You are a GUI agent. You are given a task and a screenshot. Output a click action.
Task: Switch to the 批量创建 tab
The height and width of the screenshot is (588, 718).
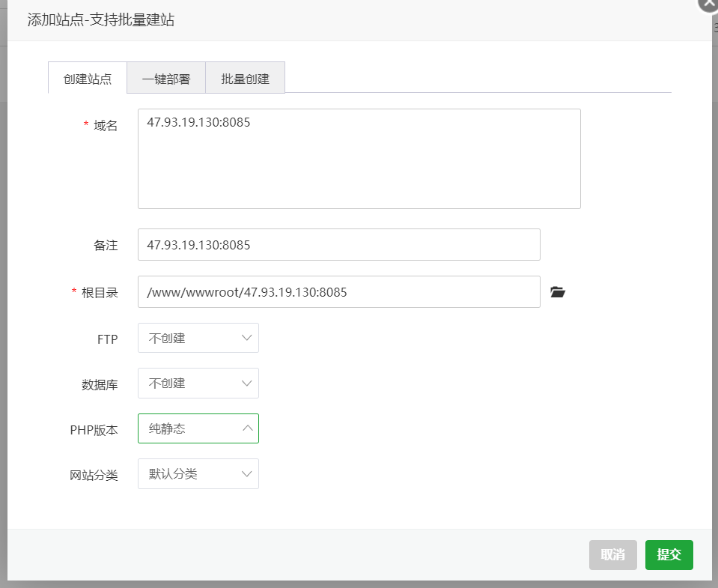(245, 79)
